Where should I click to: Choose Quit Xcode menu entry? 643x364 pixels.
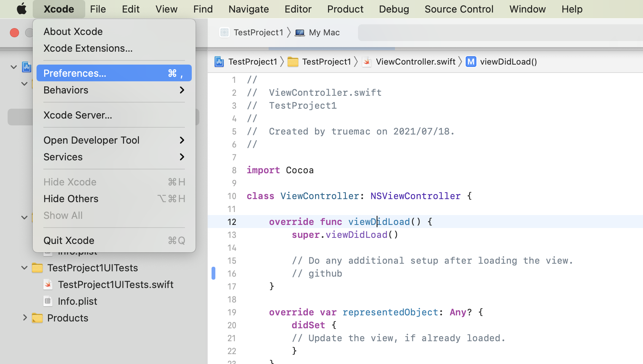coord(114,241)
